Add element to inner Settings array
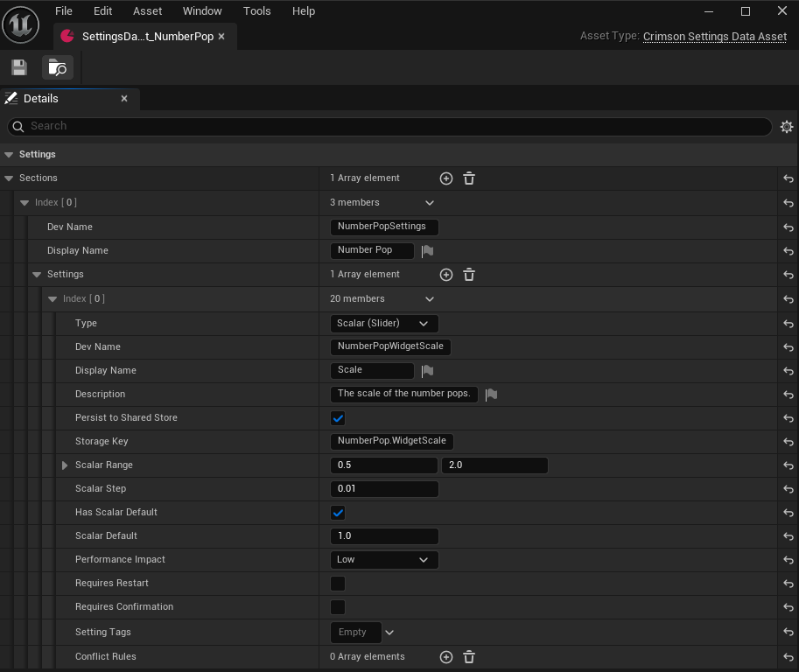The height and width of the screenshot is (672, 799). tap(445, 275)
